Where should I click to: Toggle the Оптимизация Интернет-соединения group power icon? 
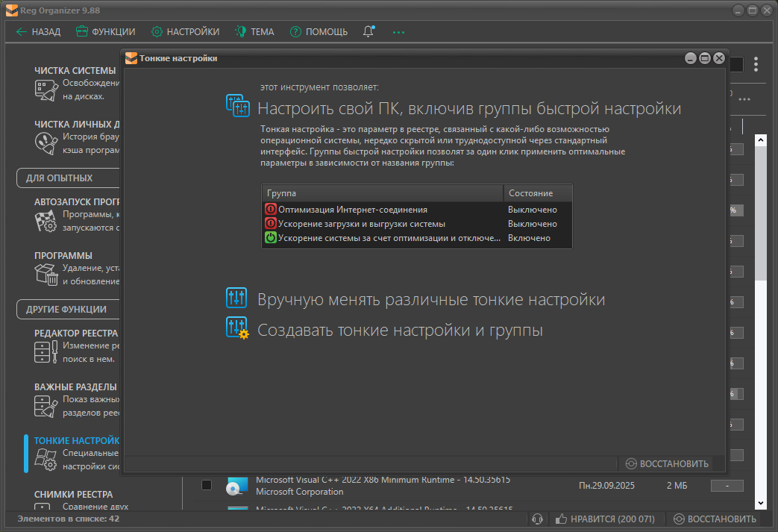(270, 210)
